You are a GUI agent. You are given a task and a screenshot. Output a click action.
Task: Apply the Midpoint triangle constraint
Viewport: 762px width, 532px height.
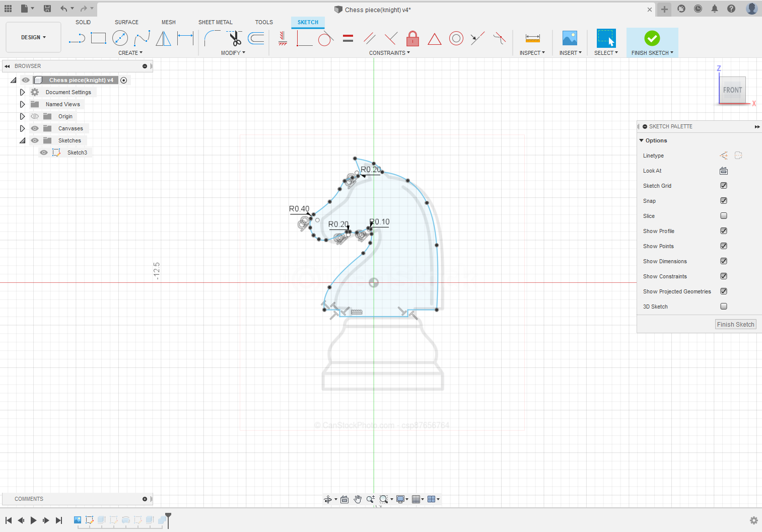click(x=434, y=39)
